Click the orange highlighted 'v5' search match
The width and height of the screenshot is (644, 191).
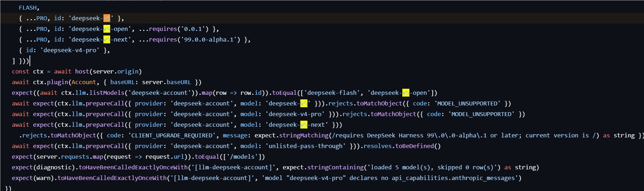107,18
